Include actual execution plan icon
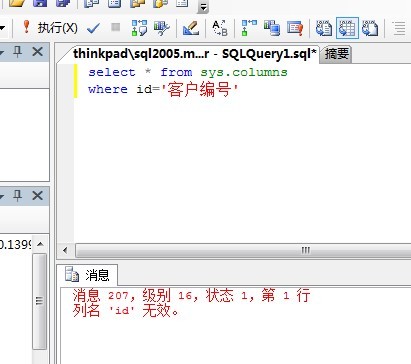 point(249,28)
